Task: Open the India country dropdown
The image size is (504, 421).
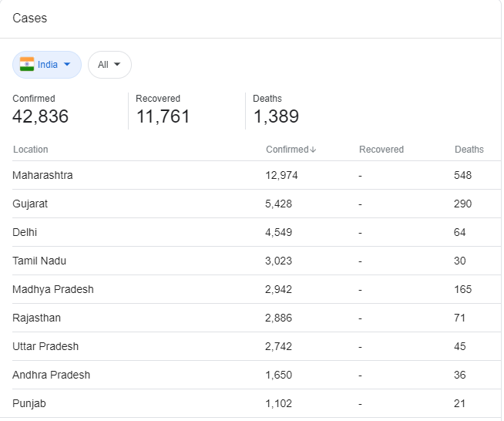Action: [47, 65]
